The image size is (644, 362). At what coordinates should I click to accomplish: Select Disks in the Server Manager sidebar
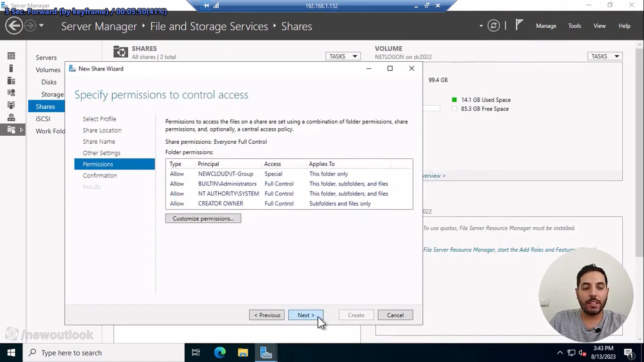49,82
